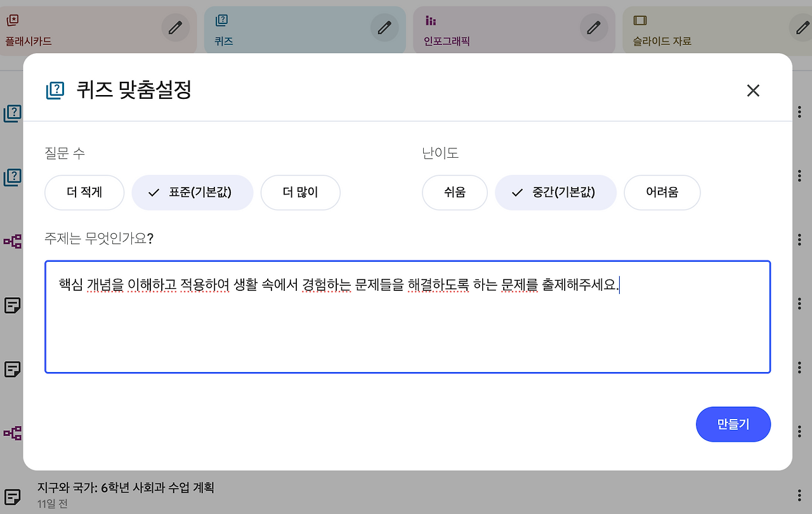Click the 슬라이드 자료 card label
This screenshot has width=812, height=514.
click(x=662, y=41)
